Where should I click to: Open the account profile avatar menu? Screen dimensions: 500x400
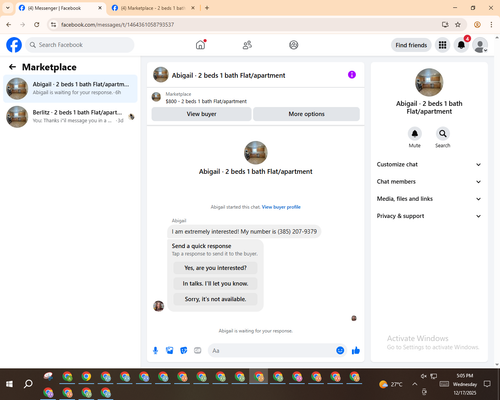480,45
